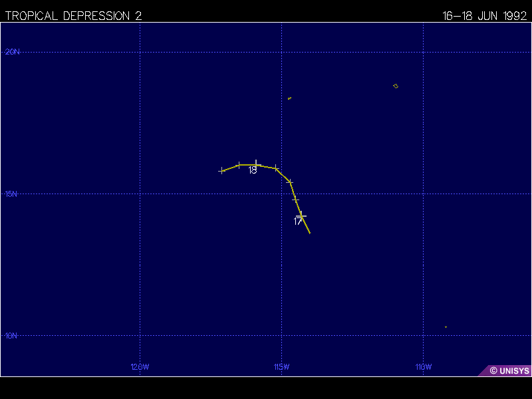Select the day 18 track position label
532x399 pixels.
point(253,171)
